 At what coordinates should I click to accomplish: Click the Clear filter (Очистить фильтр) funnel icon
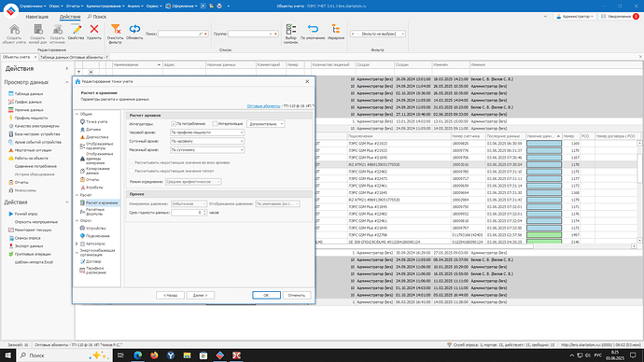(116, 29)
